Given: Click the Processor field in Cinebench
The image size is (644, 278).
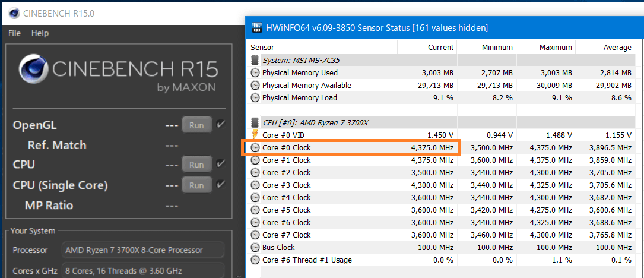Looking at the screenshot, I should [x=143, y=250].
